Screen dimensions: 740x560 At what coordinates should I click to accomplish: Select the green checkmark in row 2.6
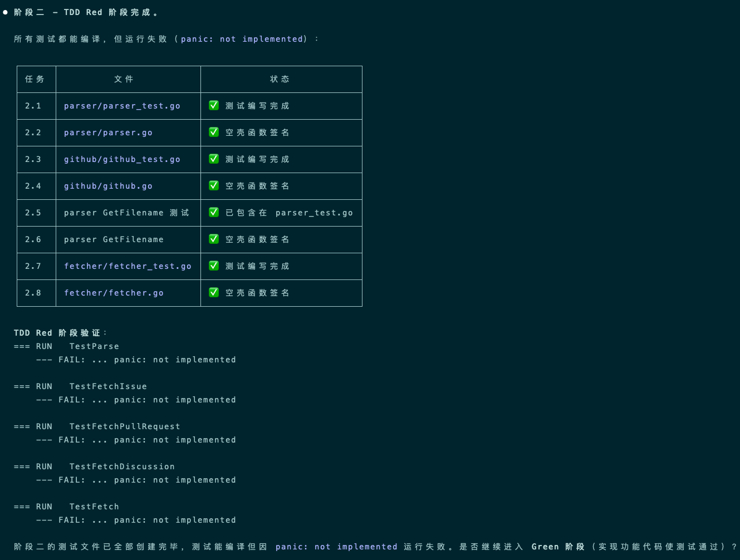pyautogui.click(x=214, y=239)
